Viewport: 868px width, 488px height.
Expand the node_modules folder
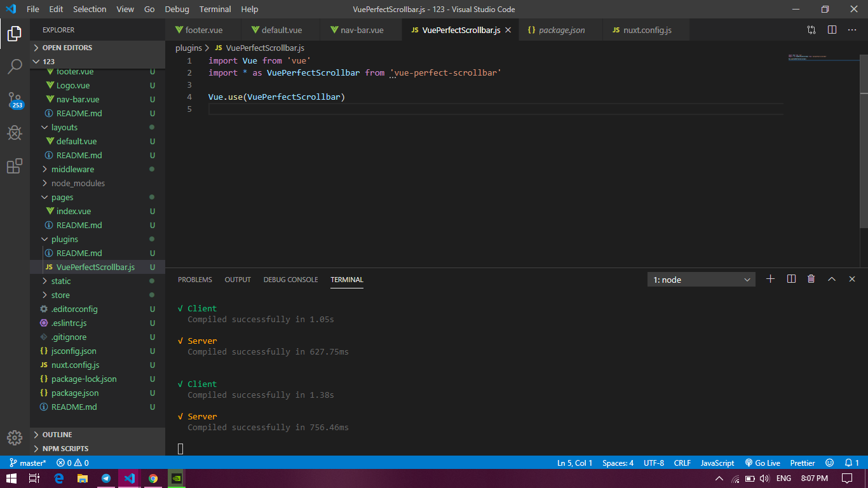(x=97, y=183)
